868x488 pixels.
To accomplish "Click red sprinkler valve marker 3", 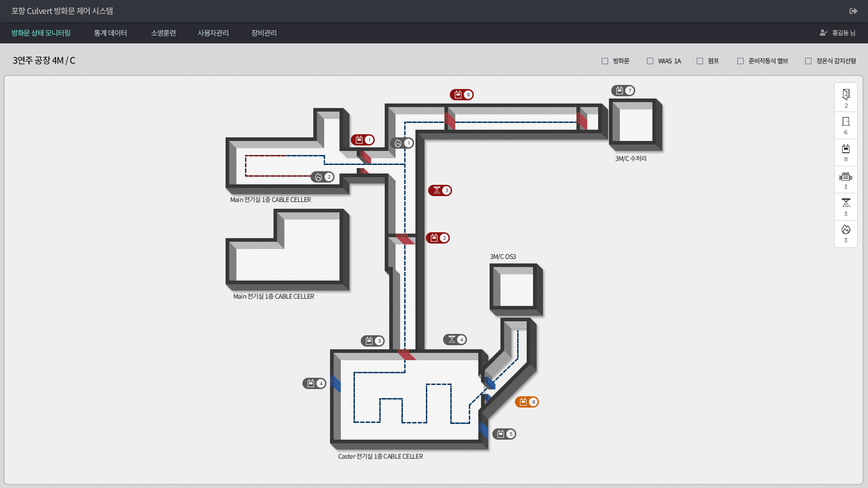I will coord(440,190).
